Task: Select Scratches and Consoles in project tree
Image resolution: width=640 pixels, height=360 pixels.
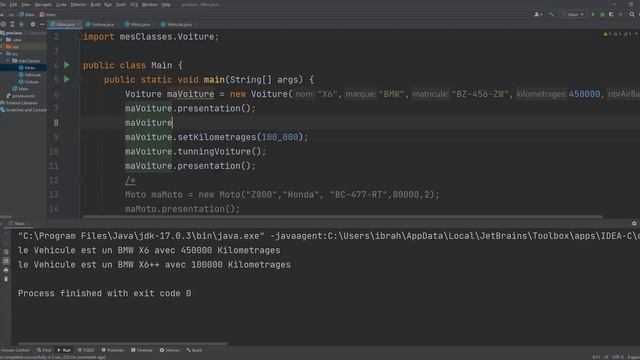Action: tap(24, 110)
